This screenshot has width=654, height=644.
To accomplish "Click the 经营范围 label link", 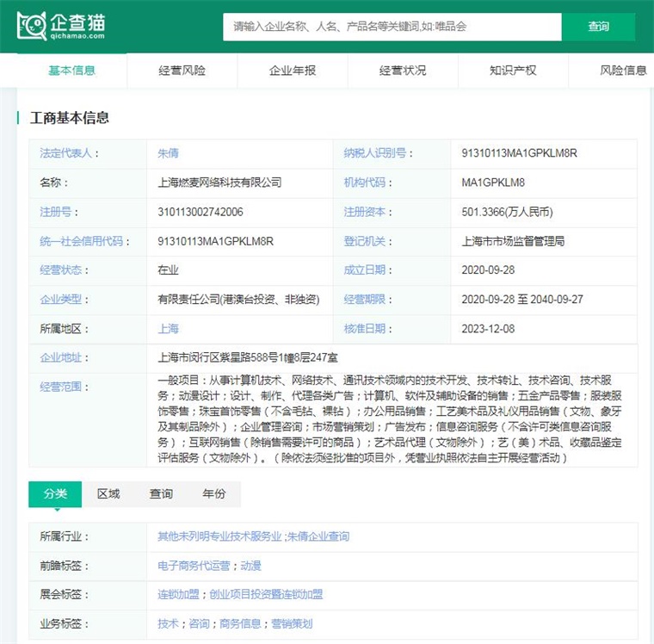I will 60,387.
